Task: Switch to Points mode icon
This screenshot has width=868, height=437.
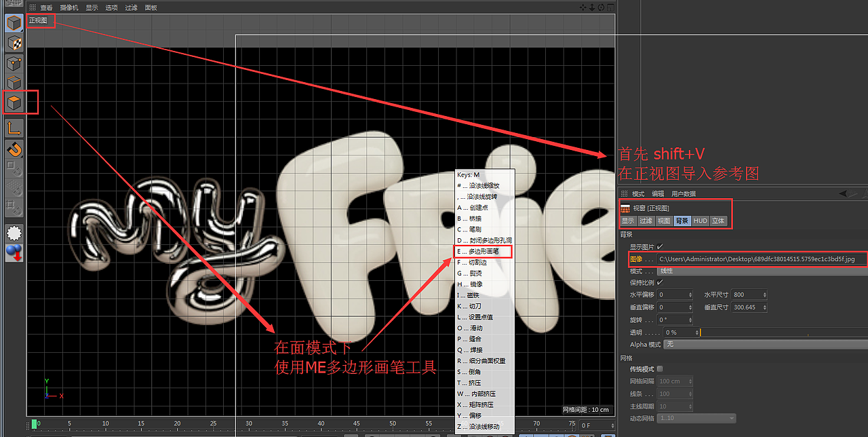Action: coord(14,64)
